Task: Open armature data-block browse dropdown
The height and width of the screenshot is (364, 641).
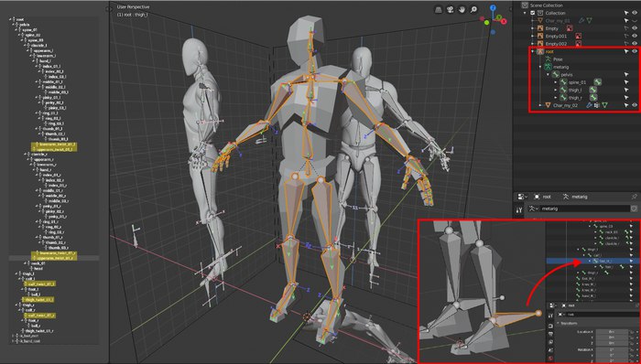Action: pos(533,209)
